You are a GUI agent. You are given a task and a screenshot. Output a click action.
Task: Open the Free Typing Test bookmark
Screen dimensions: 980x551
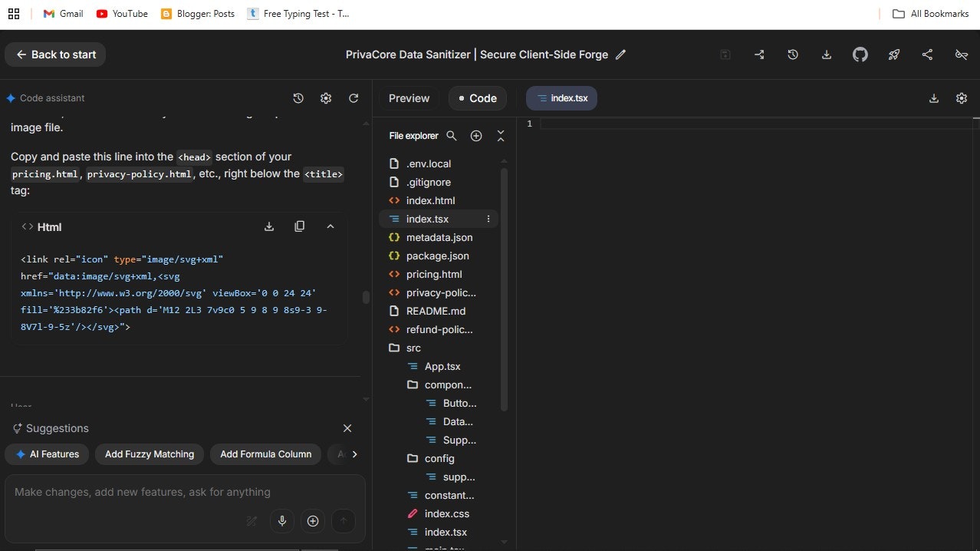298,14
